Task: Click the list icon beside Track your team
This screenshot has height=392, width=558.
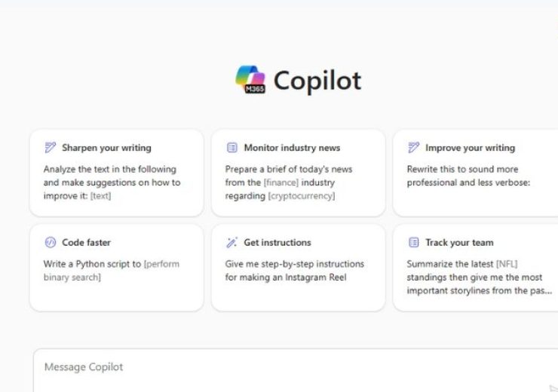Action: 413,242
